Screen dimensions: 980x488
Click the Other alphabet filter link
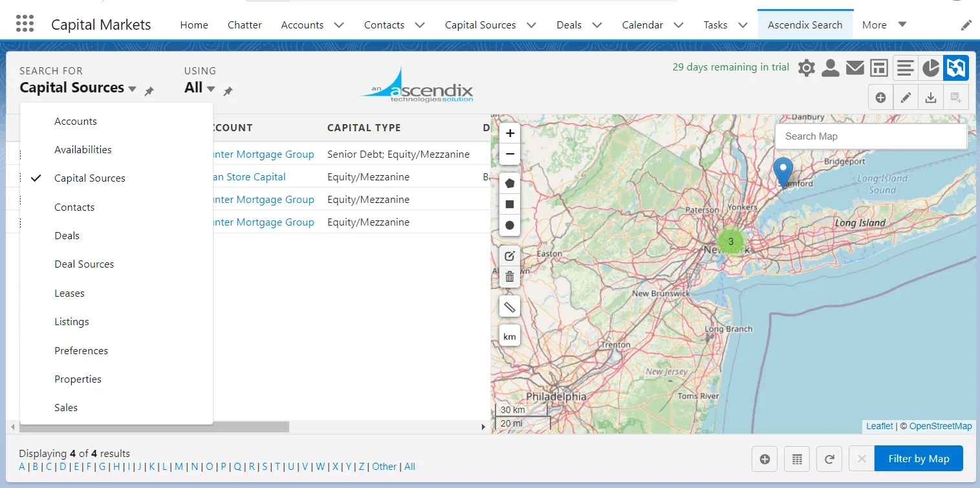[384, 467]
